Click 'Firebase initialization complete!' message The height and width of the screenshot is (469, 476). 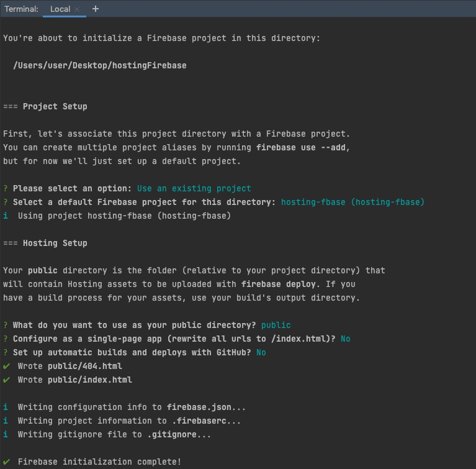coord(99,462)
